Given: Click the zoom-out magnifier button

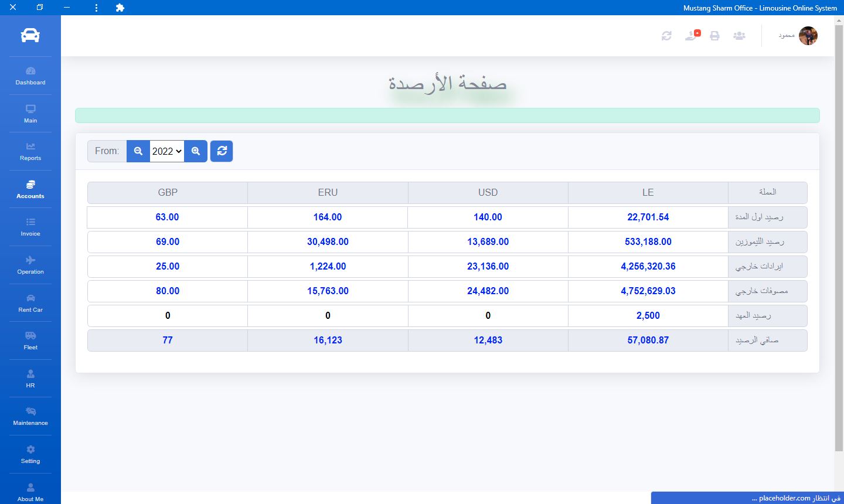Looking at the screenshot, I should click(x=138, y=151).
